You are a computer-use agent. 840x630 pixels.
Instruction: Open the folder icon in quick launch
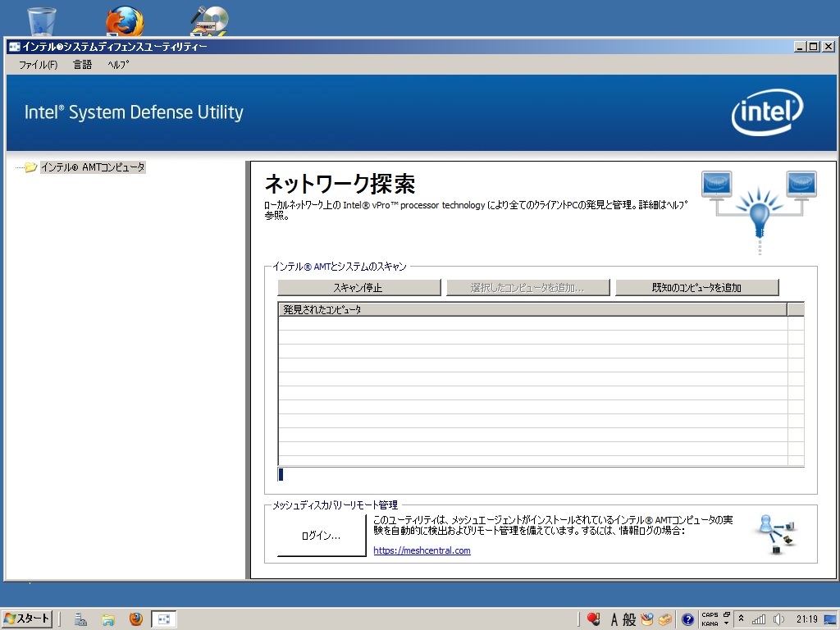click(108, 619)
